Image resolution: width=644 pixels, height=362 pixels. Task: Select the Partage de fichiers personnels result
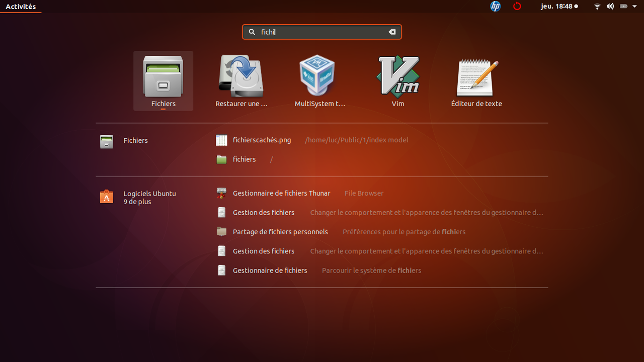(x=280, y=232)
